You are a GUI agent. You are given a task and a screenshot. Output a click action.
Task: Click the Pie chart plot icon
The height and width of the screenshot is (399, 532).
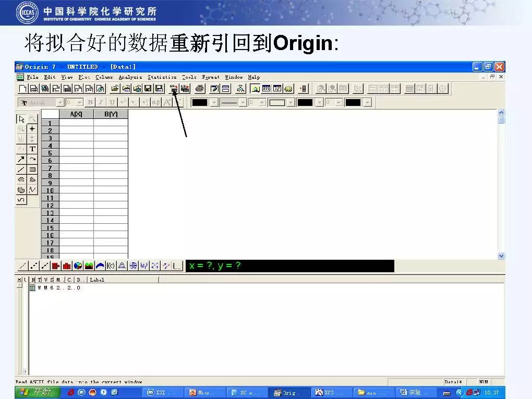(78, 266)
